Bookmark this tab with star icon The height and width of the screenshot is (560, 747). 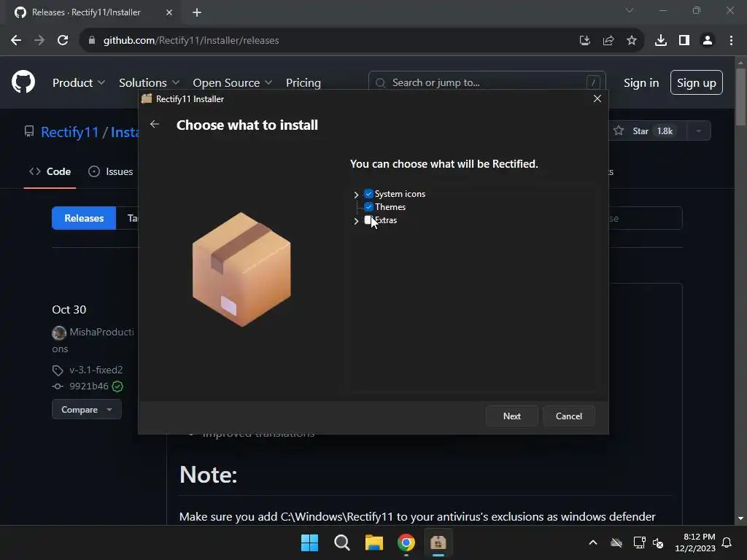coord(632,41)
